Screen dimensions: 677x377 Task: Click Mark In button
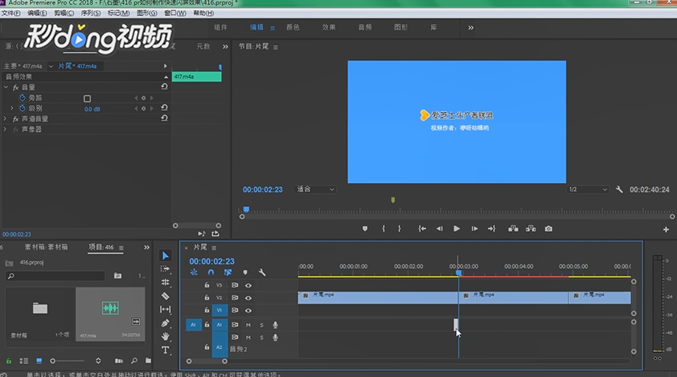(x=383, y=228)
